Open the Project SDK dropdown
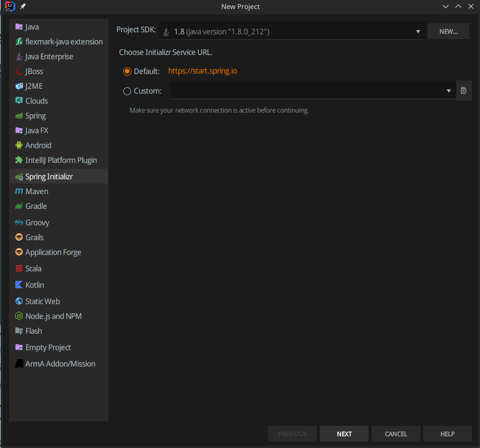The height and width of the screenshot is (448, 480). pos(291,31)
